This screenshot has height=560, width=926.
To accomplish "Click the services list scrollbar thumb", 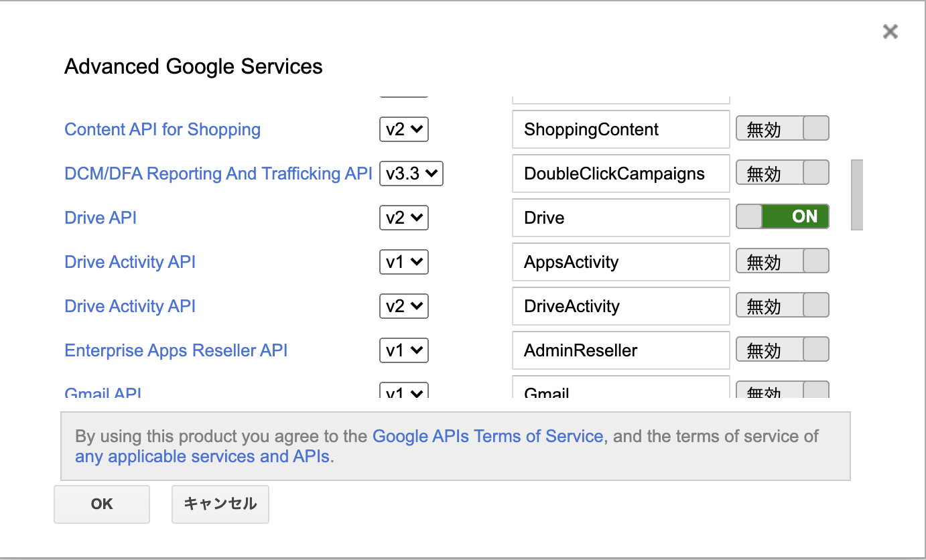I will [x=856, y=195].
